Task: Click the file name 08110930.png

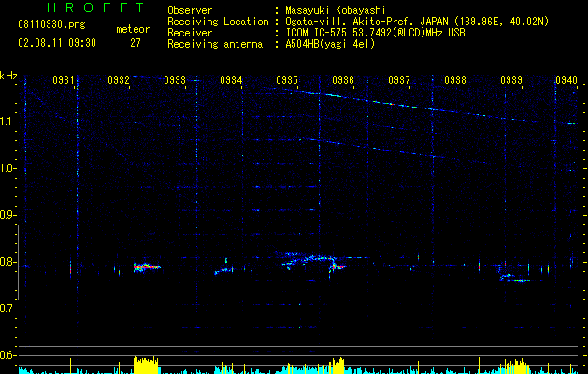Action: [51, 25]
